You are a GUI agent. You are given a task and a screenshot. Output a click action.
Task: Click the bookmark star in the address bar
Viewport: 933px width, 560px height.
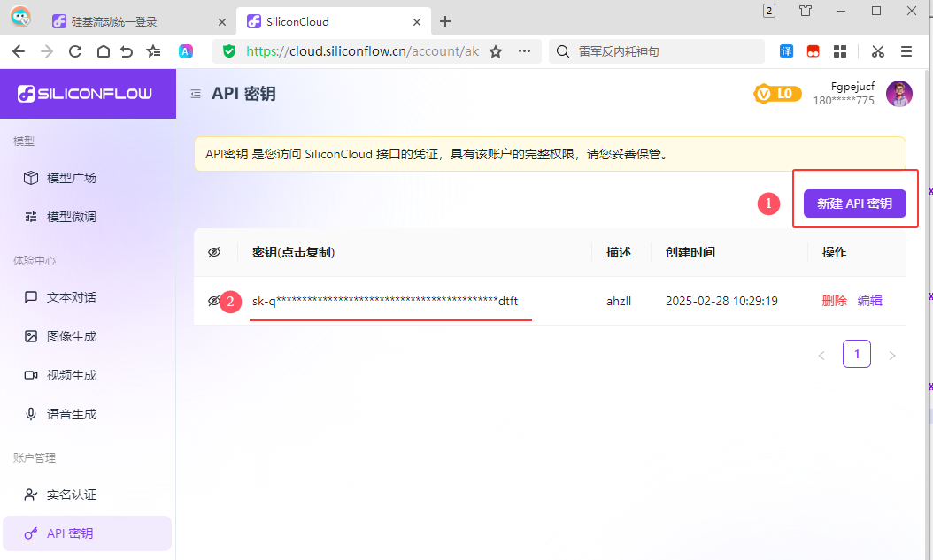pos(496,51)
